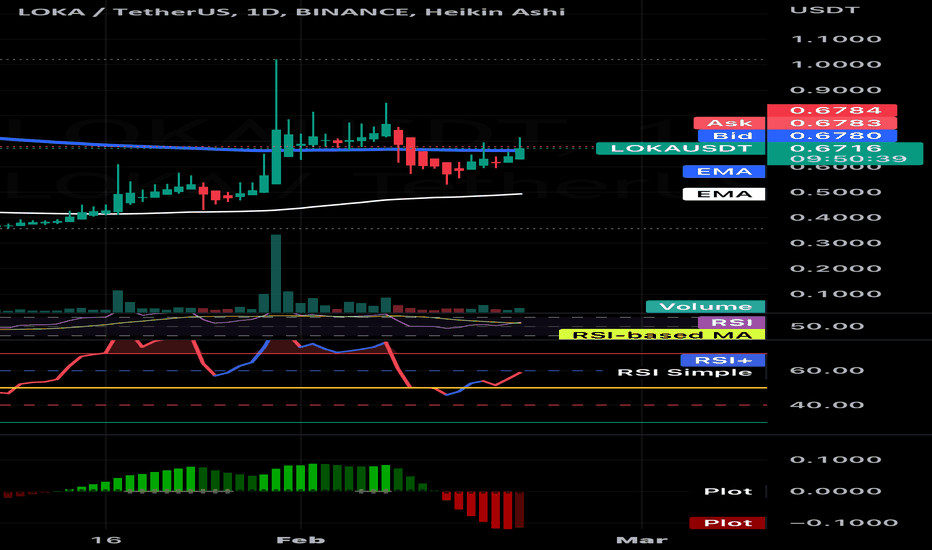Click the 1.0000 price axis value
This screenshot has width=932, height=550.
tap(836, 65)
